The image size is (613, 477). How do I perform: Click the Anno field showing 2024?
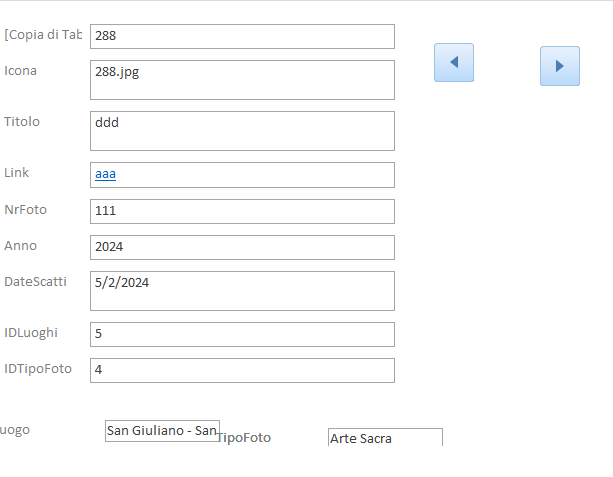(x=242, y=247)
